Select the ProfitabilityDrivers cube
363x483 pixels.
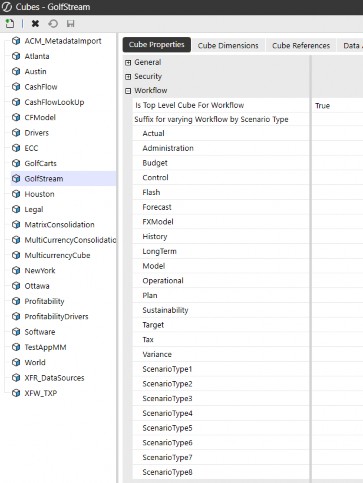(56, 317)
